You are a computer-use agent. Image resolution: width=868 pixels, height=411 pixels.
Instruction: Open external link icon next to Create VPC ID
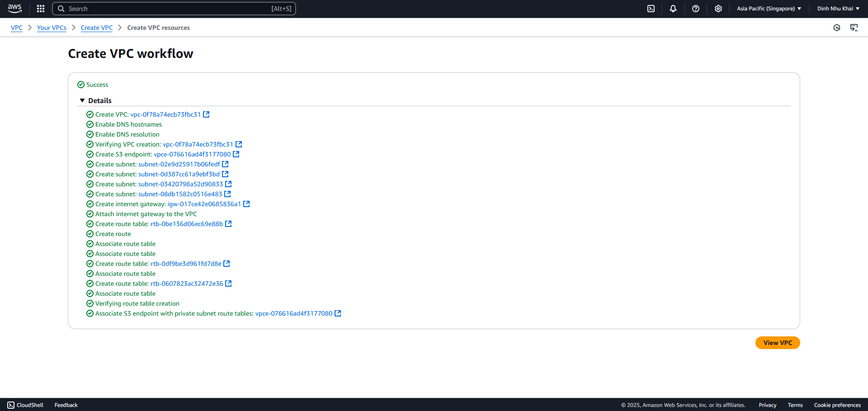tap(206, 114)
